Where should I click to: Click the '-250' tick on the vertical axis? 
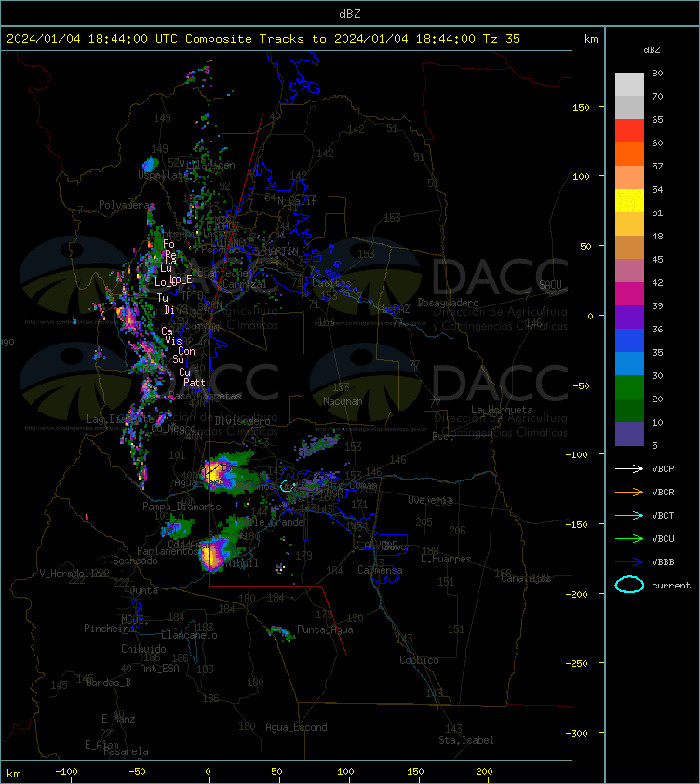[577, 663]
